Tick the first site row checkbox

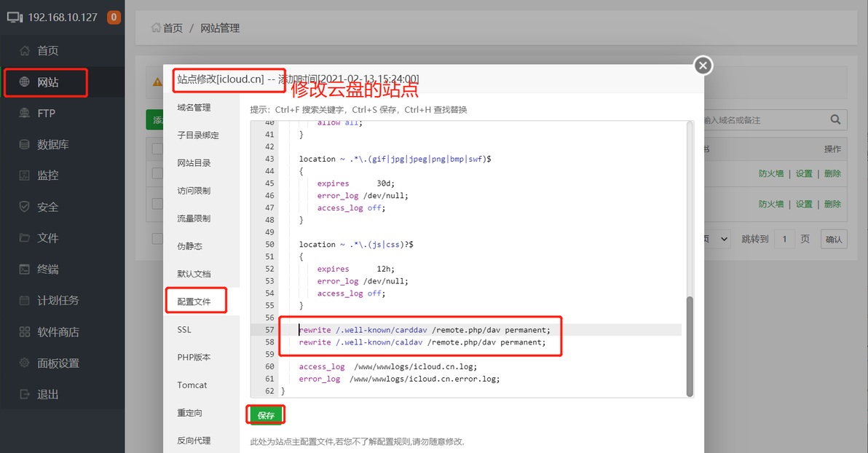coord(157,173)
